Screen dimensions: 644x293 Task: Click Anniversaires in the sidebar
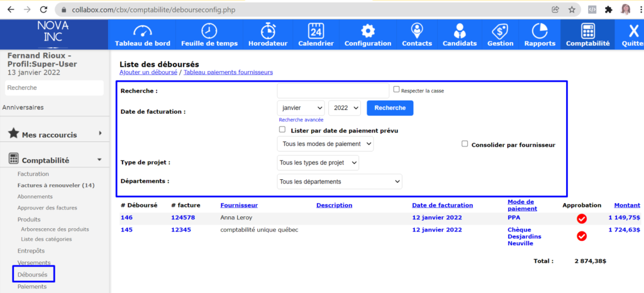click(x=23, y=108)
